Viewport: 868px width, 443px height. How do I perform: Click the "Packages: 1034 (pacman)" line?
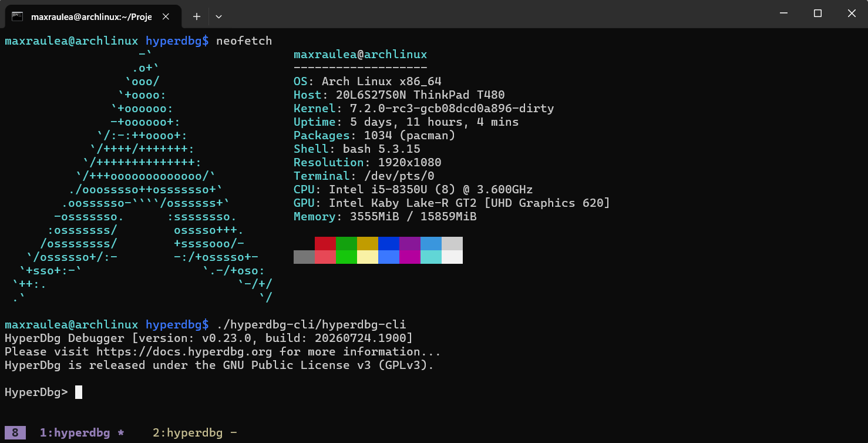point(375,136)
